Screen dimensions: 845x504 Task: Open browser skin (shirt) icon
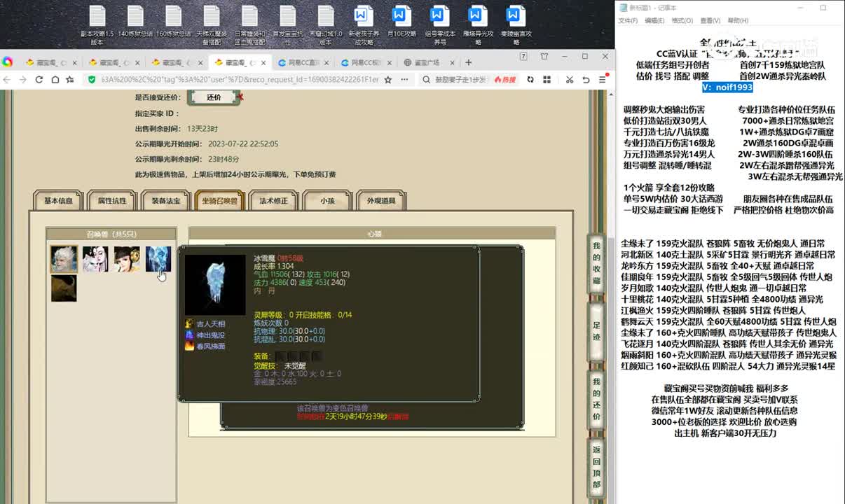click(x=544, y=56)
